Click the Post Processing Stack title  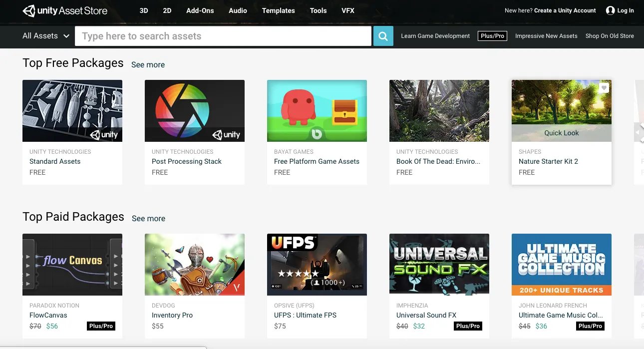point(187,161)
